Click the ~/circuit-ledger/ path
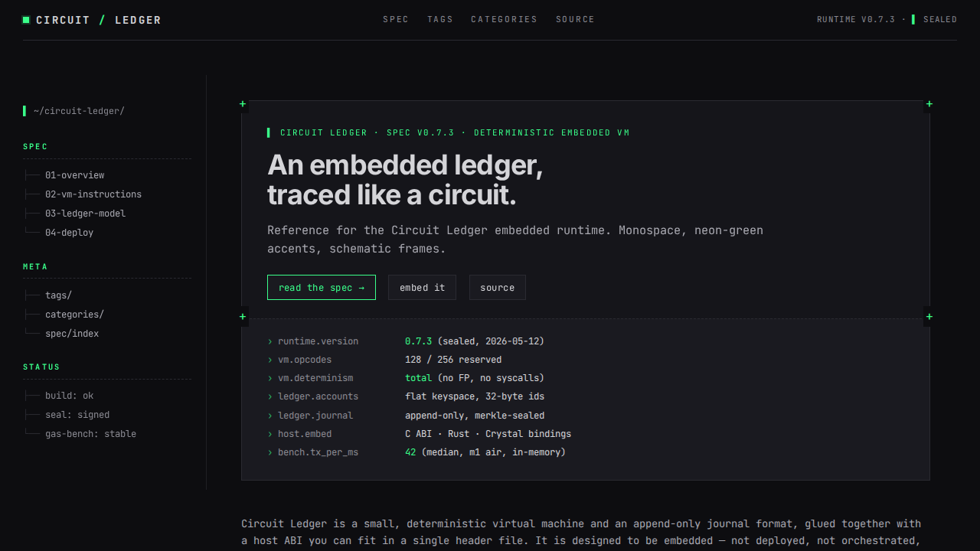The image size is (980, 551). pyautogui.click(x=79, y=111)
